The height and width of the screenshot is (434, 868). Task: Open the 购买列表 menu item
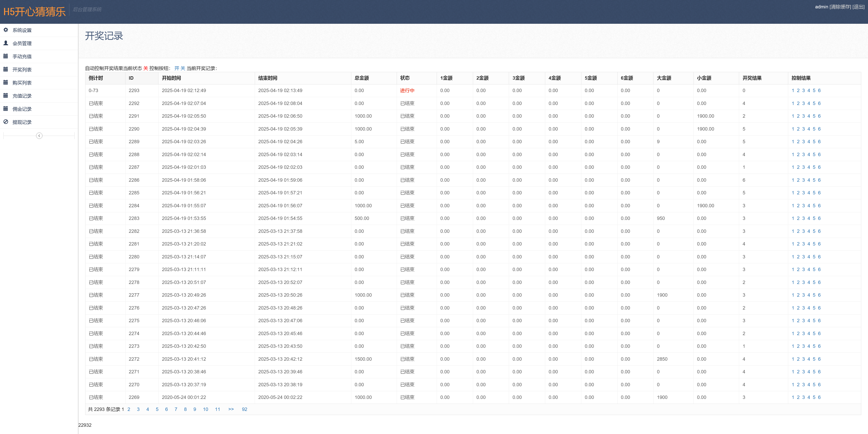pyautogui.click(x=22, y=83)
